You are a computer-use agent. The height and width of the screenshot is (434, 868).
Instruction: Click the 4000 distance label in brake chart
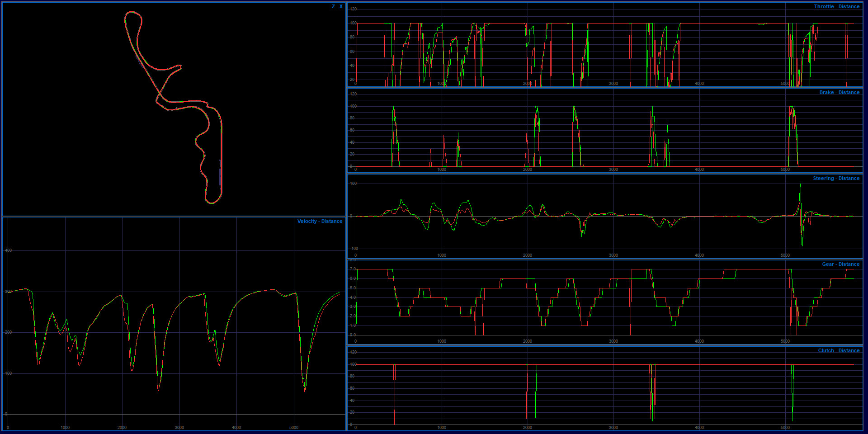699,170
